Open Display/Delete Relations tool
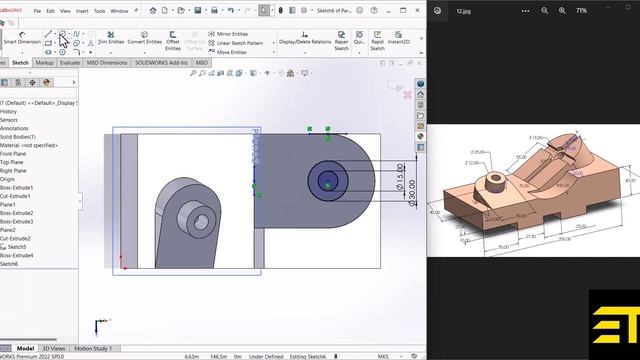The width and height of the screenshot is (640, 360). tap(304, 38)
